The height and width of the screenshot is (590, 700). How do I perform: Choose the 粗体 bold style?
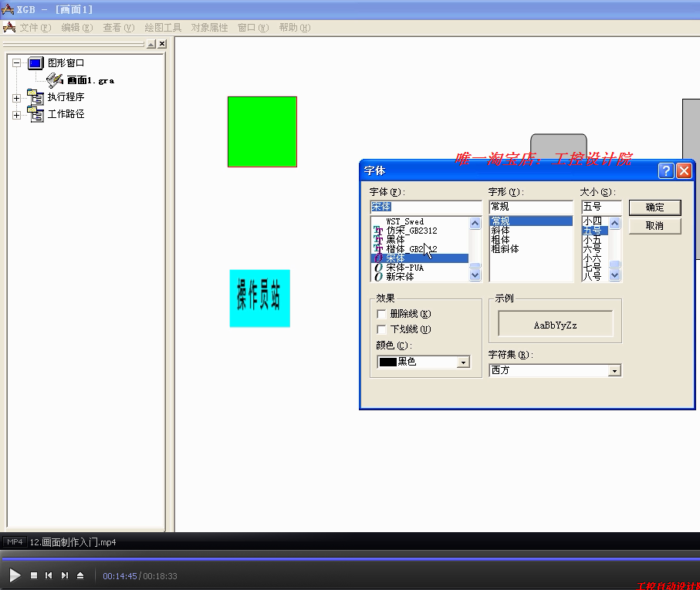point(500,240)
